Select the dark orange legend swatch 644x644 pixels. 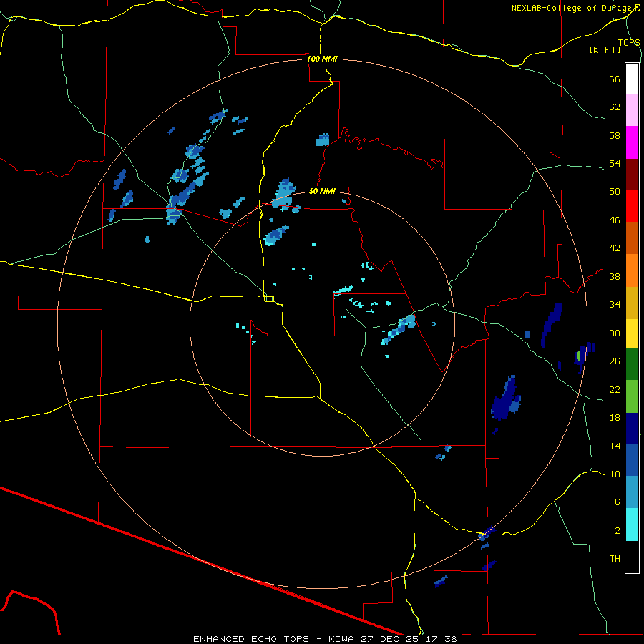click(632, 238)
